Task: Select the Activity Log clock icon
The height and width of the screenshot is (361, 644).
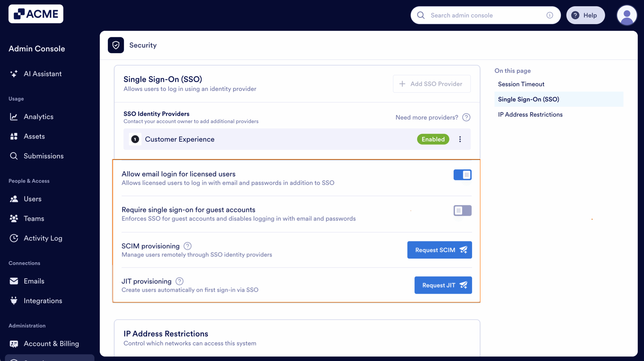Action: [14, 238]
